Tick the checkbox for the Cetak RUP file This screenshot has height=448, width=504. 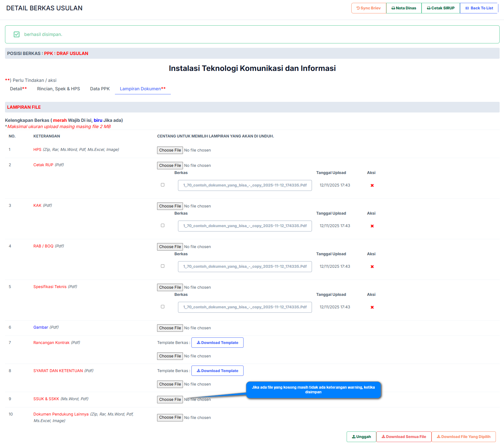(x=163, y=185)
